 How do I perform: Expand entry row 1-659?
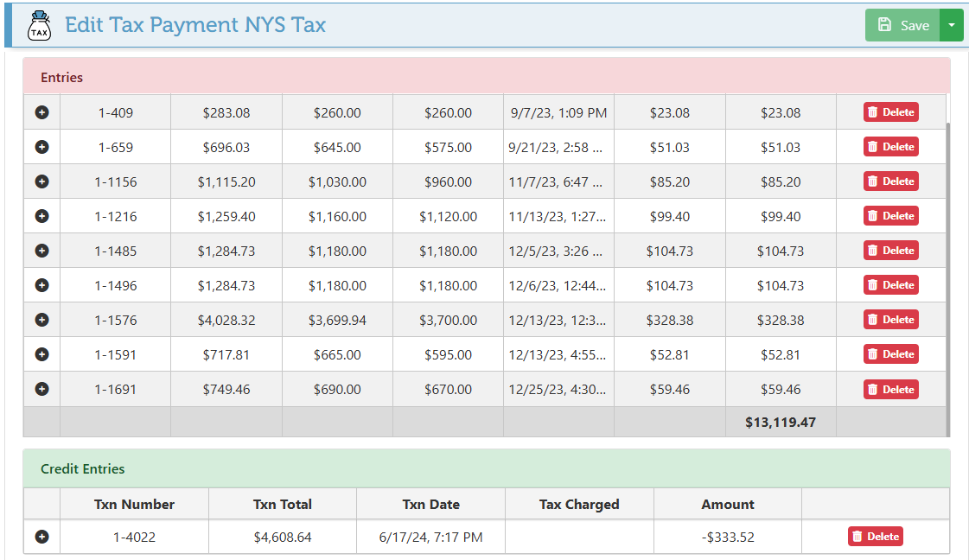click(x=41, y=147)
